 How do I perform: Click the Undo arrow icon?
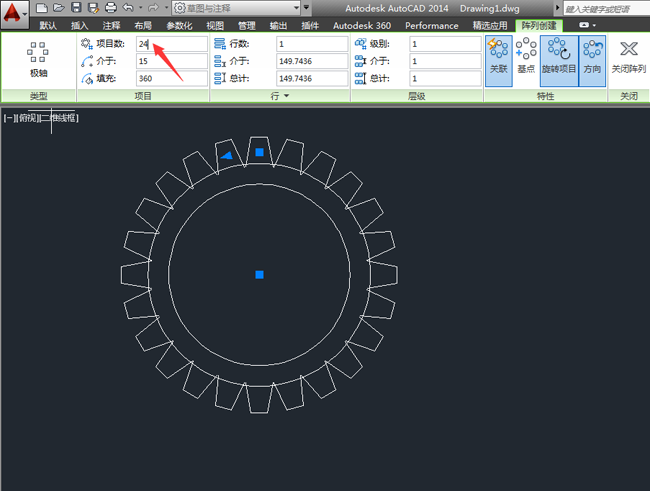tap(127, 8)
